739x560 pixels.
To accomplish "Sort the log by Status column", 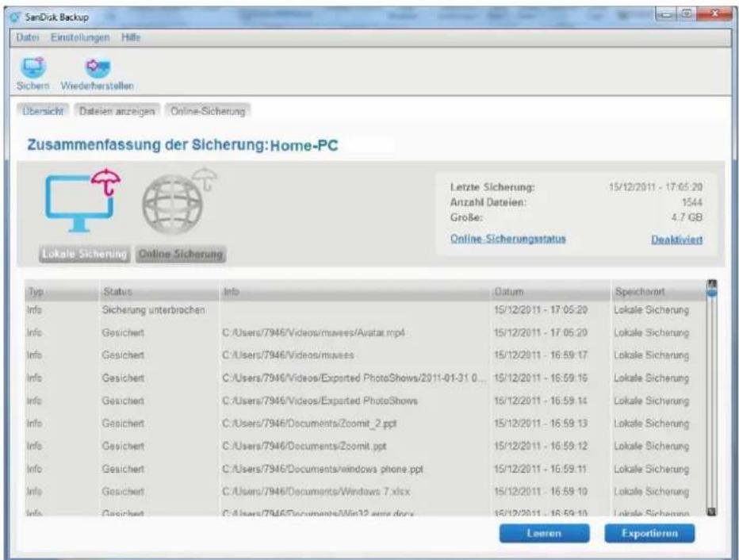I will point(159,292).
